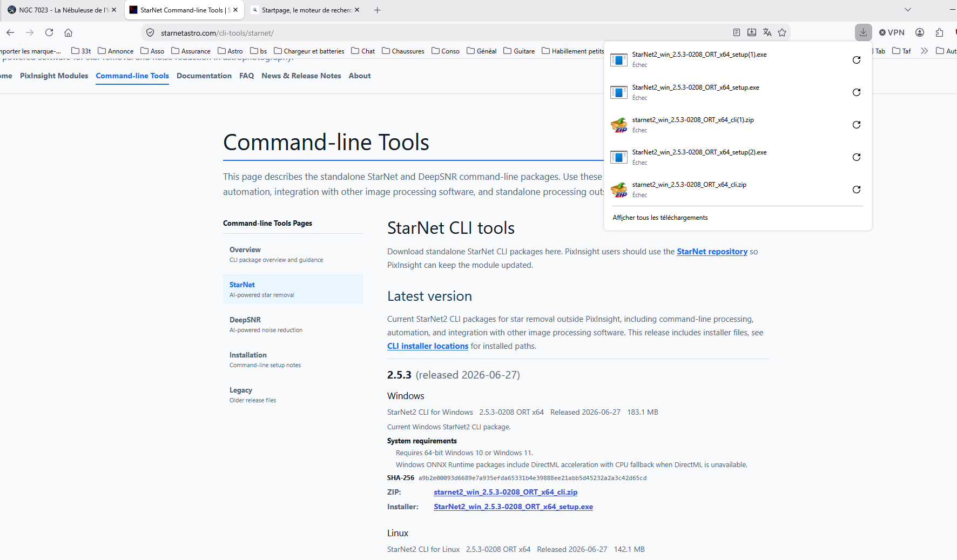Open the Asso bookmark folder

click(x=152, y=51)
